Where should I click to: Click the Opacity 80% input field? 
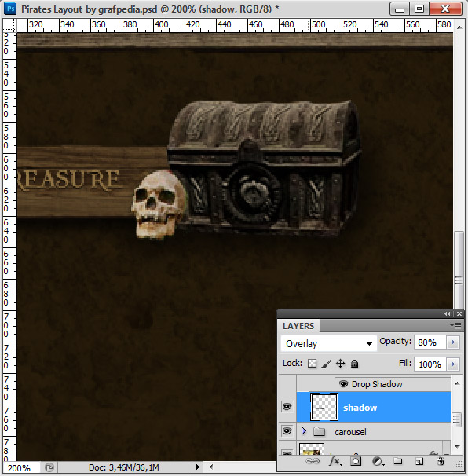coord(430,342)
